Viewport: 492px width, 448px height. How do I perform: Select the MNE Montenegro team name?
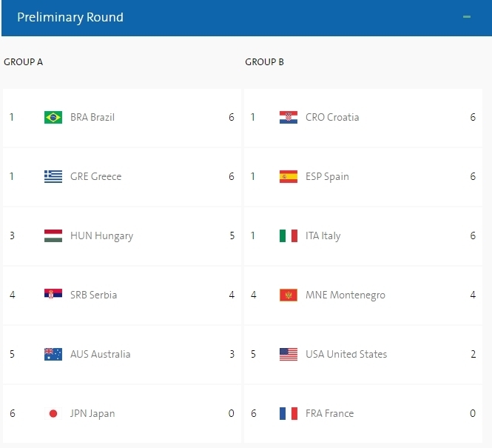click(346, 295)
